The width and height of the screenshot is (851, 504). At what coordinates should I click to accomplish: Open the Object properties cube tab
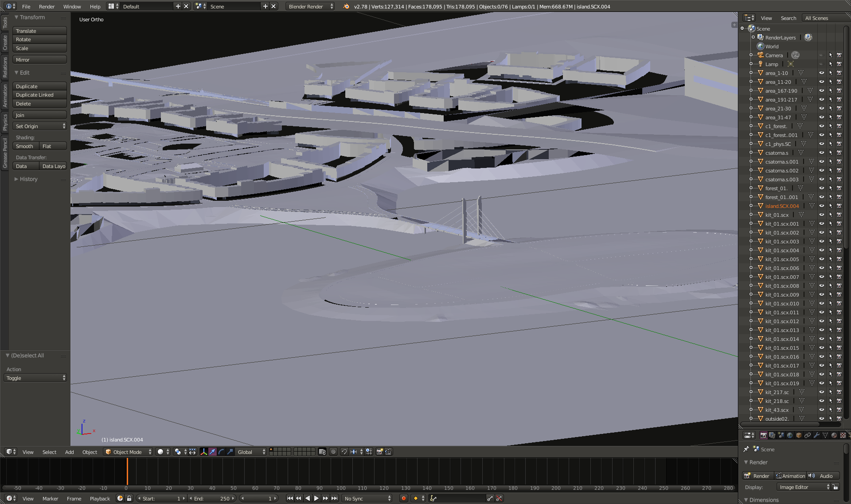point(799,435)
